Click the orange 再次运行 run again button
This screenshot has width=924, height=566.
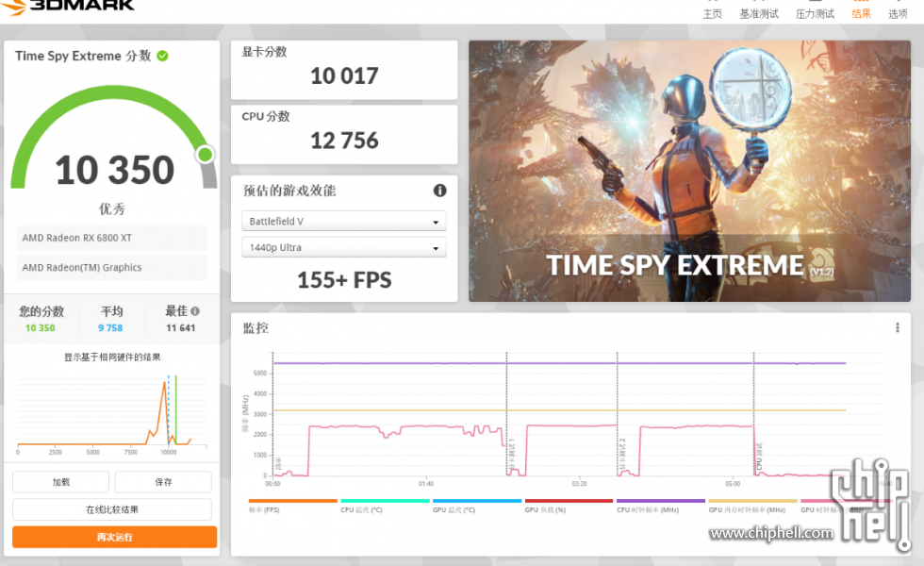(114, 537)
